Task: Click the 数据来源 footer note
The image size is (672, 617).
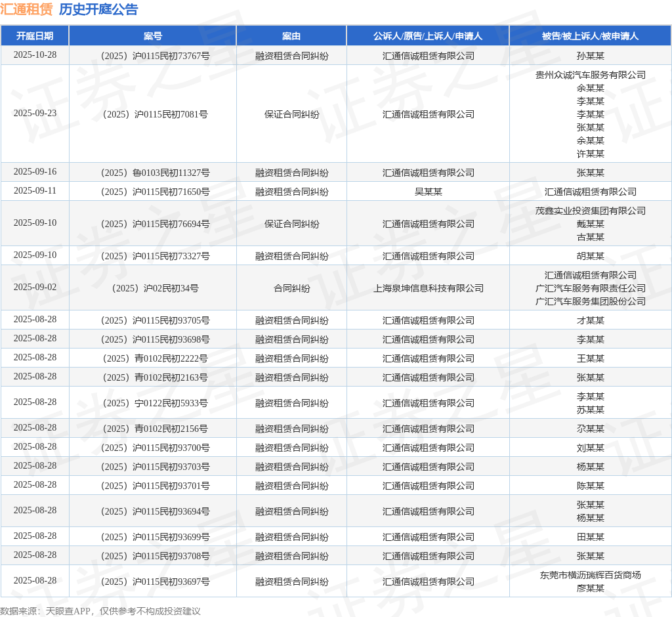Action: [x=100, y=611]
